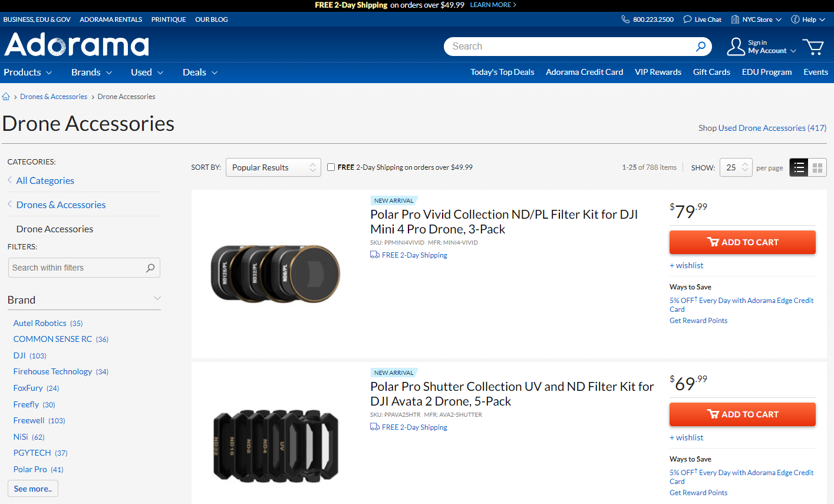Expand the Products menu
Image resolution: width=834 pixels, height=504 pixels.
pyautogui.click(x=28, y=72)
